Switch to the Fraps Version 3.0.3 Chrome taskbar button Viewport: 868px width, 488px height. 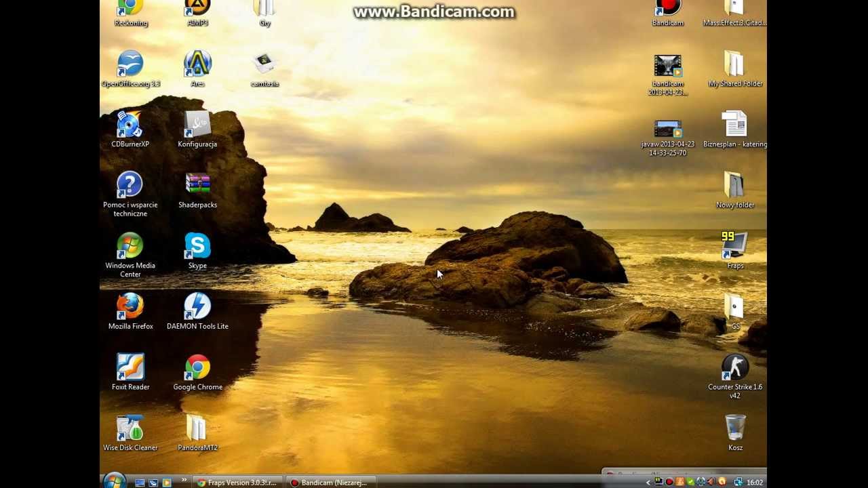point(237,483)
